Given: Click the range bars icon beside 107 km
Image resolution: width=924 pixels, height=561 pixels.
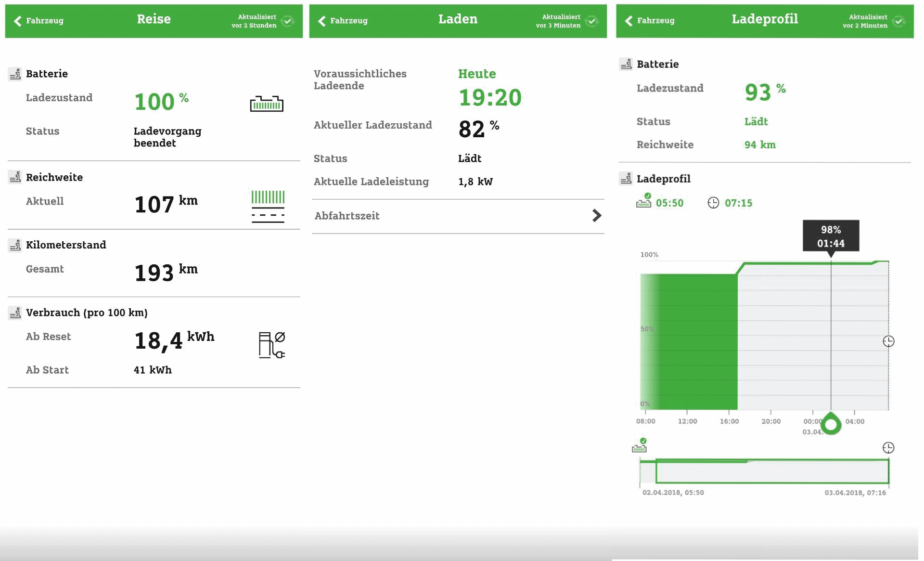Looking at the screenshot, I should pos(268,206).
